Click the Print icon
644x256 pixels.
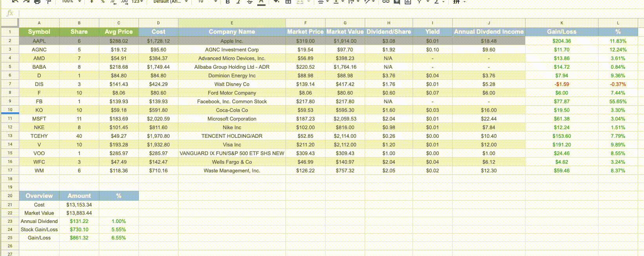coord(37,2)
